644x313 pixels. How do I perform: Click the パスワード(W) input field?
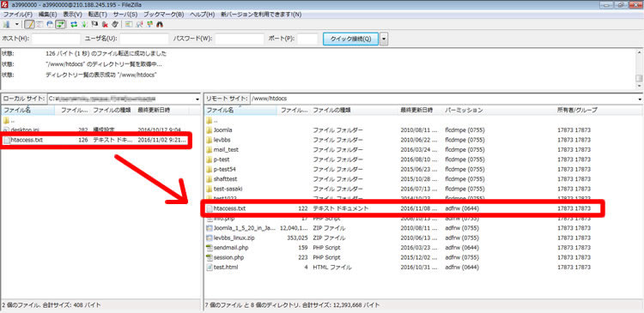tap(240, 39)
